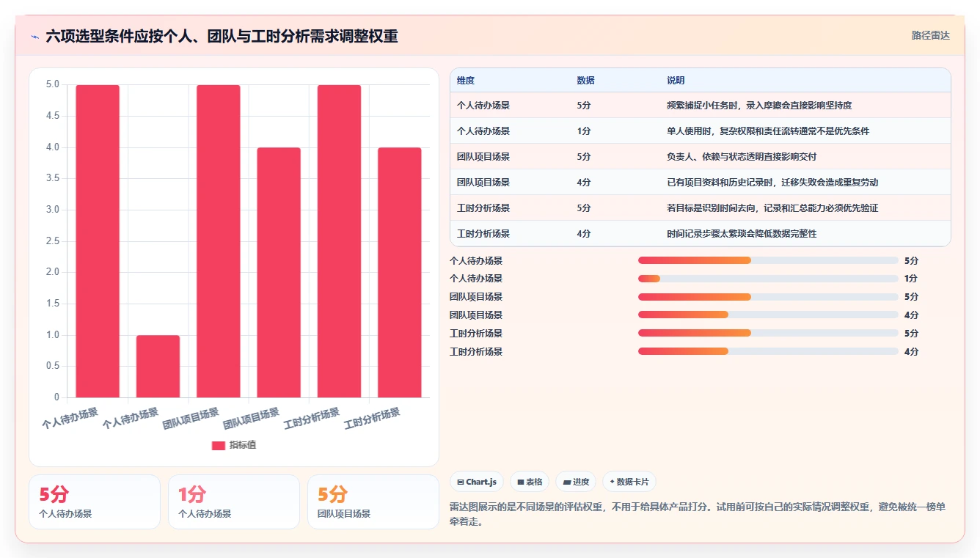Click the cell 负责人、依赖与状态透明直接影响交付

click(741, 157)
